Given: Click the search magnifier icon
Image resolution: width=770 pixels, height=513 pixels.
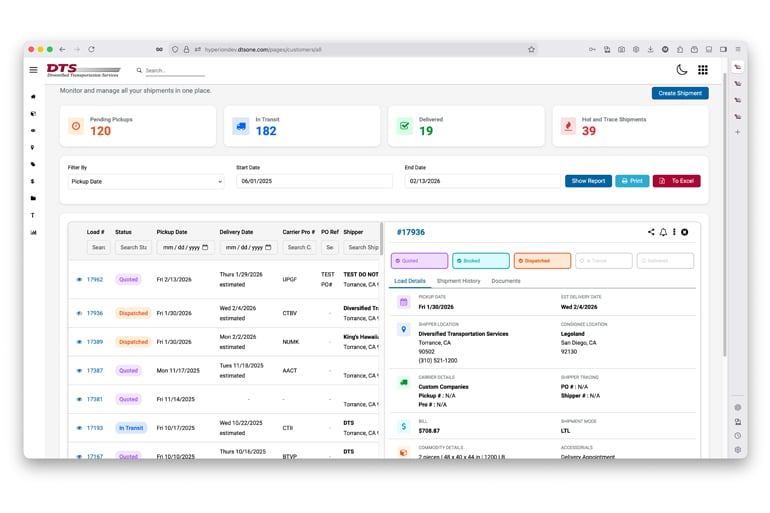Looking at the screenshot, I should tap(139, 70).
